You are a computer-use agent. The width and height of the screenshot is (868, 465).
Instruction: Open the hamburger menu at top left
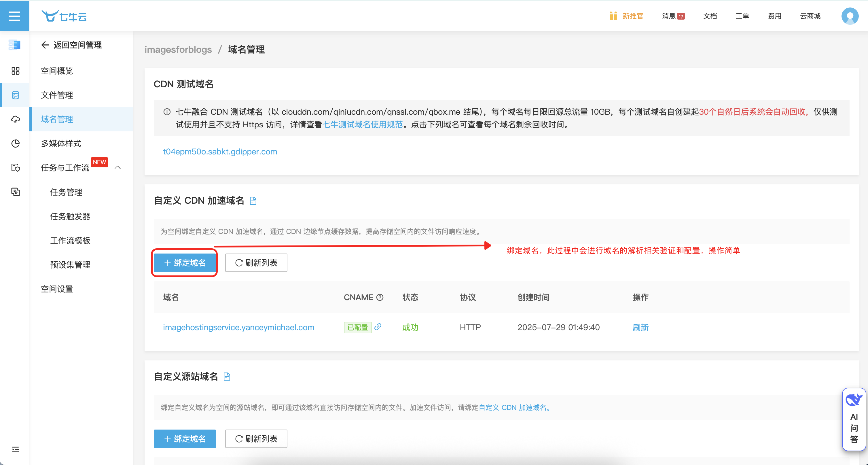pos(14,16)
